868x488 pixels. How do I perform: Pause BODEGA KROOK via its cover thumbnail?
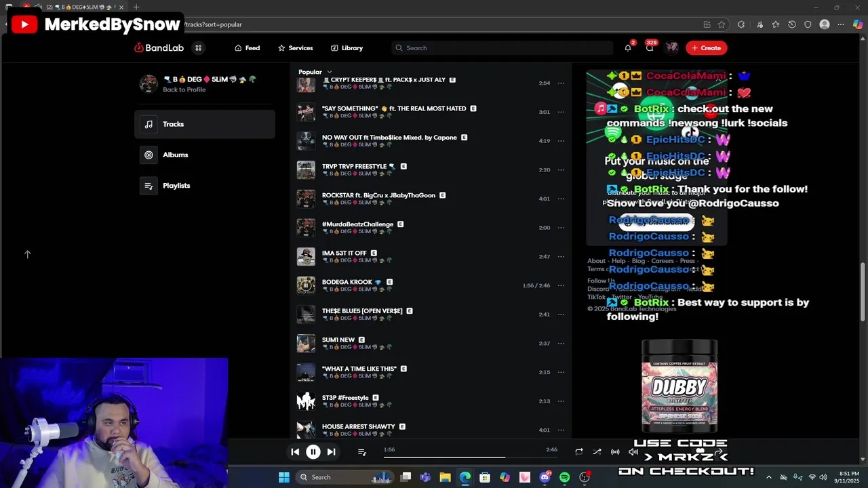(x=306, y=285)
